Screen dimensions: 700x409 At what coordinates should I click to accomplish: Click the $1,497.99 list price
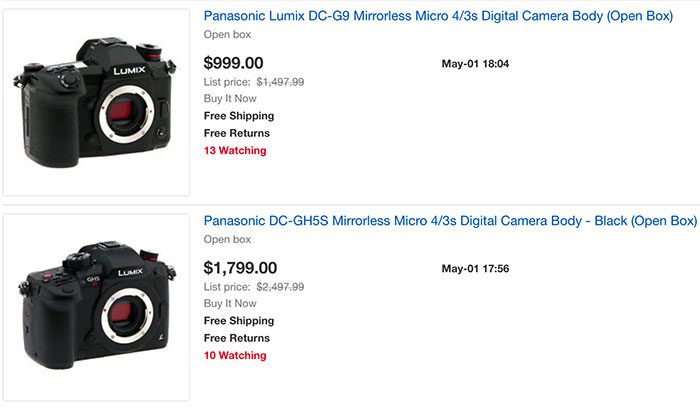pyautogui.click(x=280, y=83)
